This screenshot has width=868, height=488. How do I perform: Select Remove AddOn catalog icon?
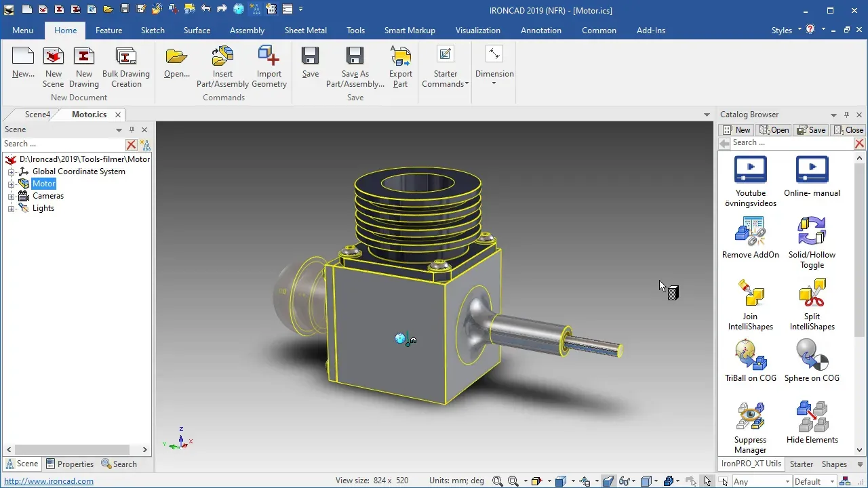pyautogui.click(x=750, y=231)
